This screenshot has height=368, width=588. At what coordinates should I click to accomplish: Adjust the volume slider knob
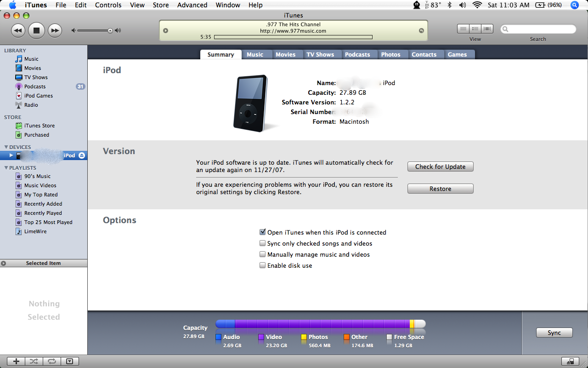point(110,31)
